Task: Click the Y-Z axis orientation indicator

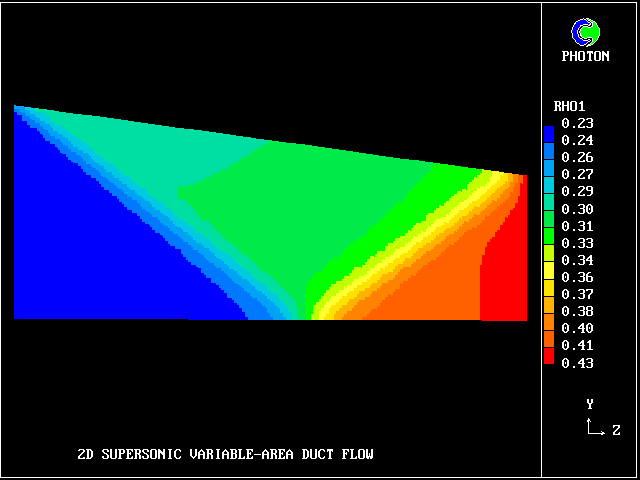Action: click(596, 421)
